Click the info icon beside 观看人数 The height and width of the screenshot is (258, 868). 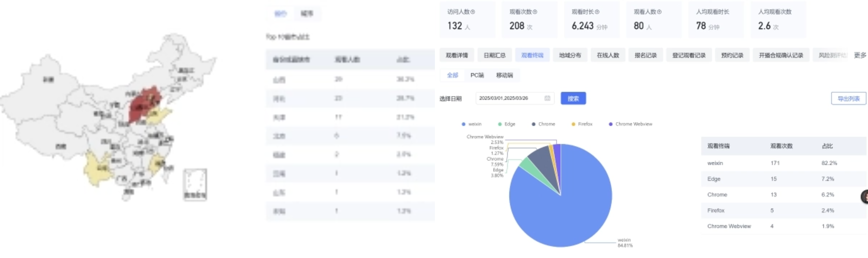tap(659, 12)
